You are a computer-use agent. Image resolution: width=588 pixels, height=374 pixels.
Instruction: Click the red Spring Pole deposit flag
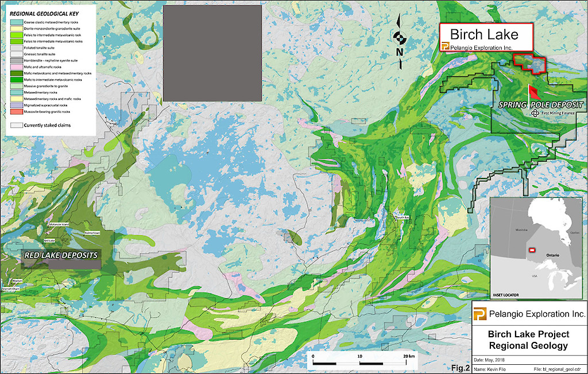(x=533, y=92)
